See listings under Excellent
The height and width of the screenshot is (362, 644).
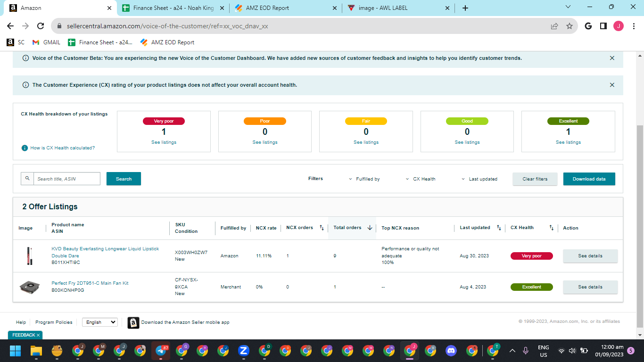[x=568, y=142]
